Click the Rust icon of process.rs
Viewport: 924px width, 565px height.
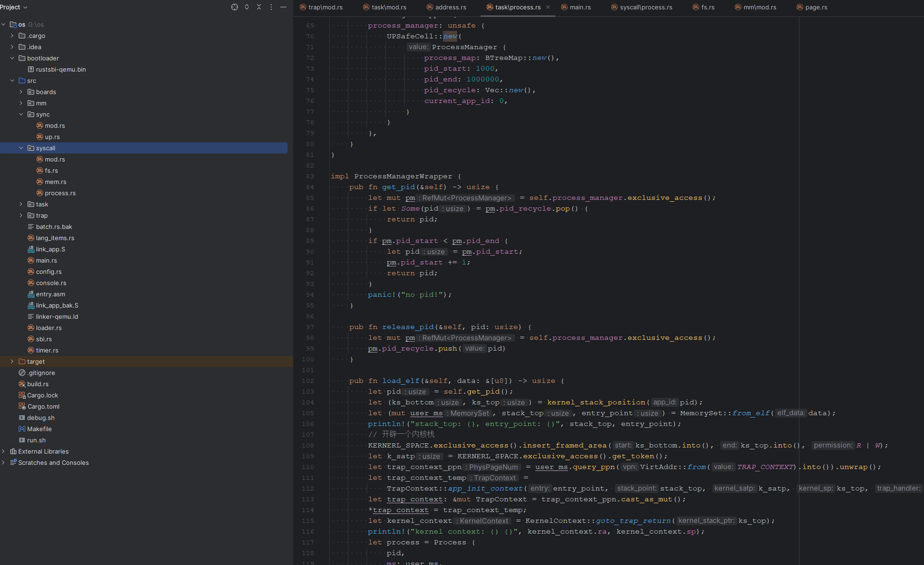click(40, 193)
